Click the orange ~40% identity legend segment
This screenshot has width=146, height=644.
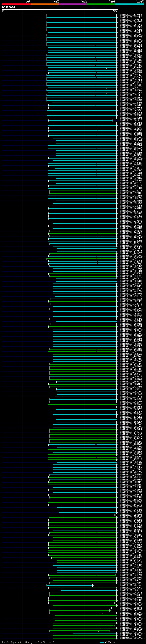coord(45,4)
